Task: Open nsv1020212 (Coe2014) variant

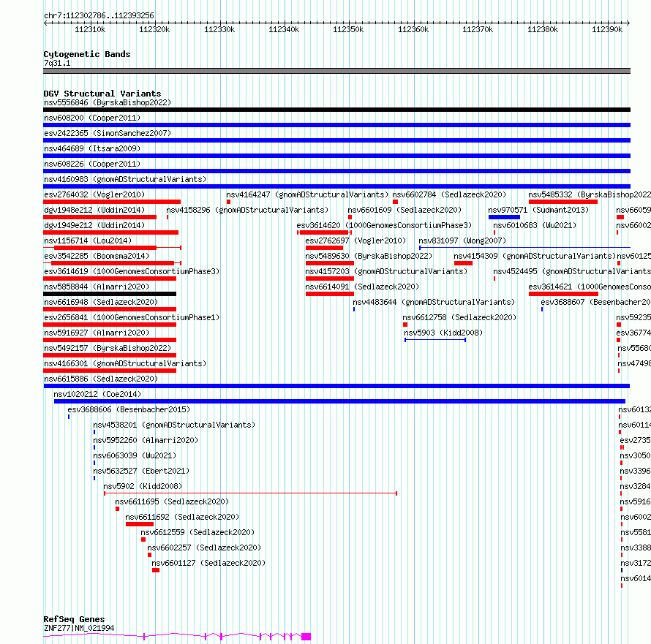Action: (x=97, y=394)
